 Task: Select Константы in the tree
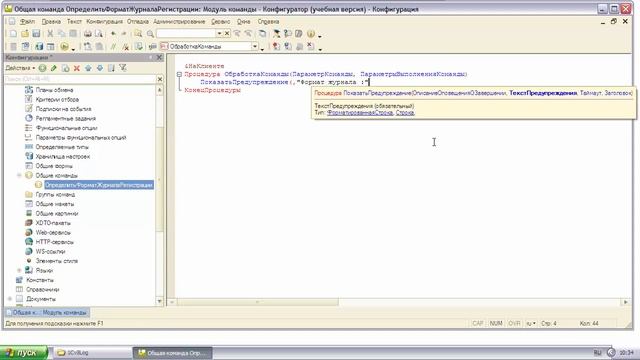pyautogui.click(x=40, y=280)
